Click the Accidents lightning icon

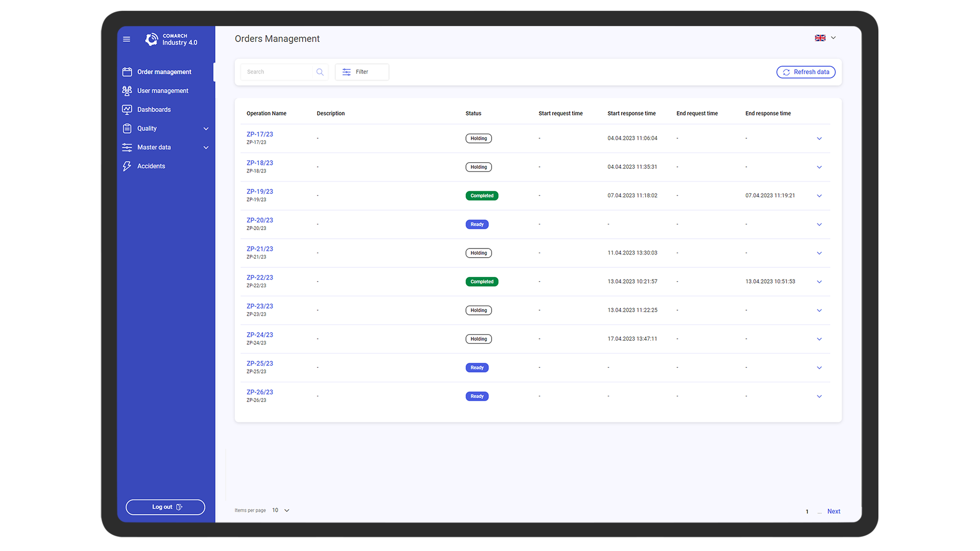tap(127, 166)
